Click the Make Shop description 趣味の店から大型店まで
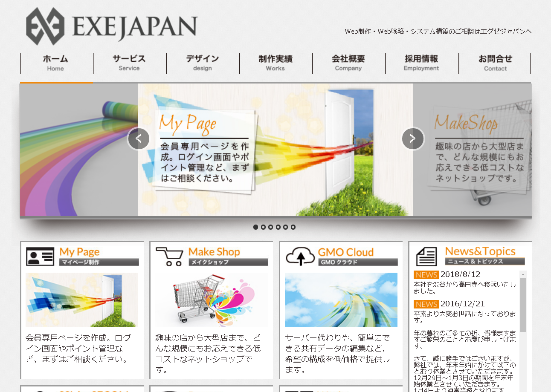This screenshot has width=551, height=392. pyautogui.click(x=208, y=354)
